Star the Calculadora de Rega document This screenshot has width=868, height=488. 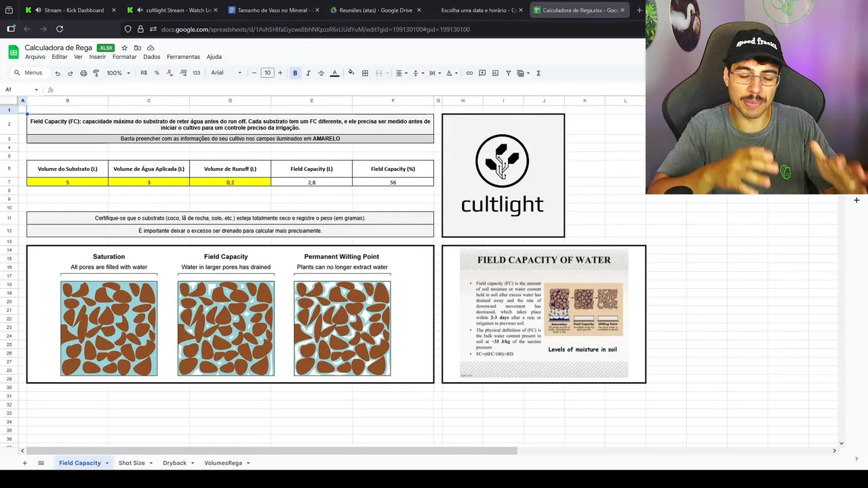[x=124, y=48]
